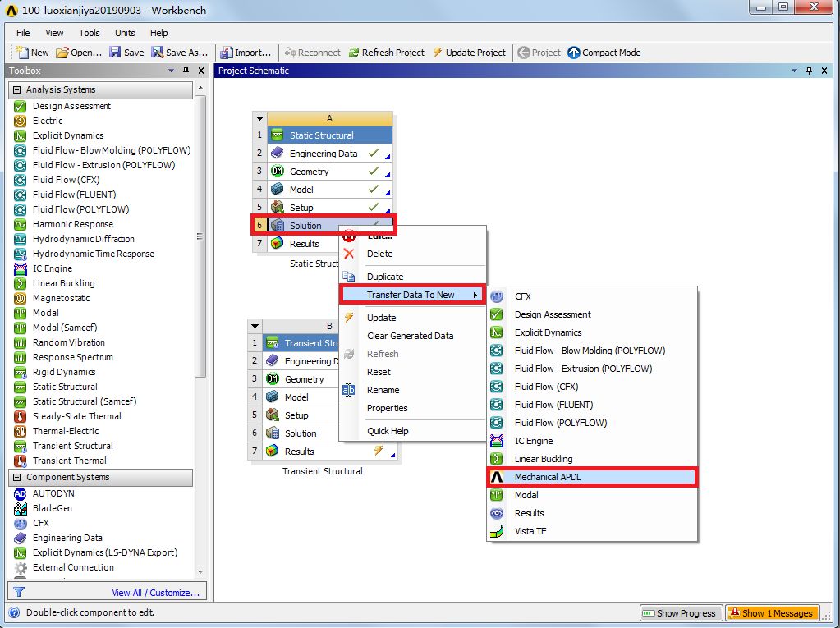Choose Delete in context menu
Viewport: 840px width, 628px height.
(412, 254)
